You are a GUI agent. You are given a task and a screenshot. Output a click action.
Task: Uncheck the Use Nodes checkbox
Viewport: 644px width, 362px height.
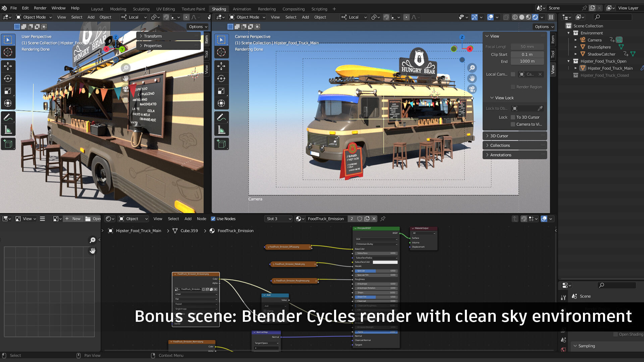coord(213,219)
